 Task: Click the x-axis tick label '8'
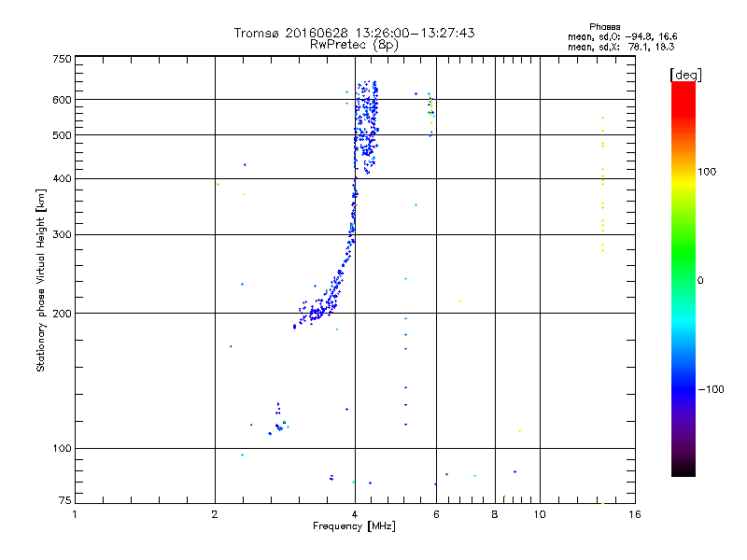pos(495,514)
